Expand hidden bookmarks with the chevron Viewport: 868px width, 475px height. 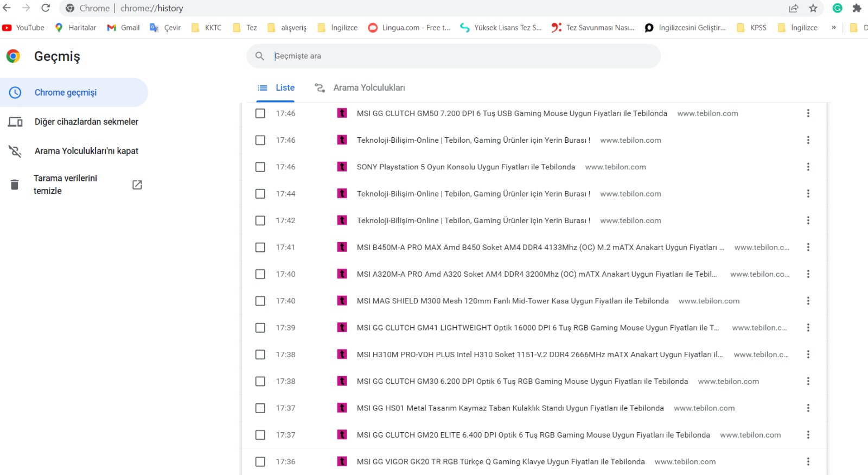tap(834, 28)
